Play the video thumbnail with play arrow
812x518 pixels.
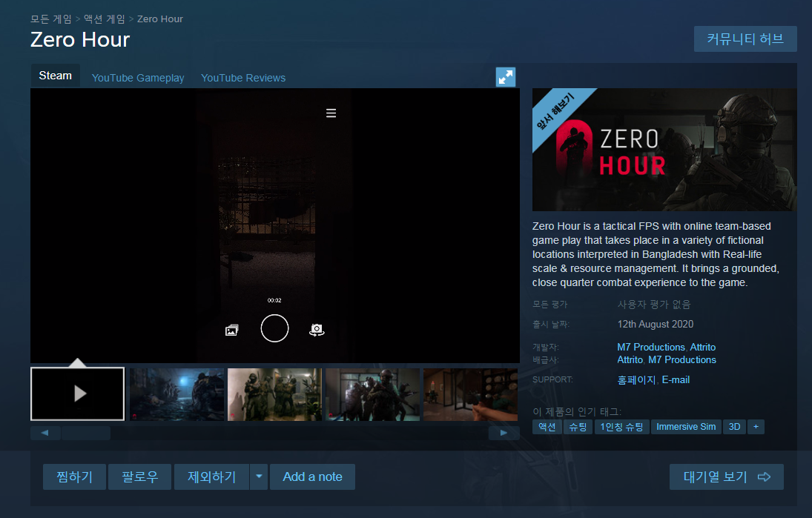78,394
